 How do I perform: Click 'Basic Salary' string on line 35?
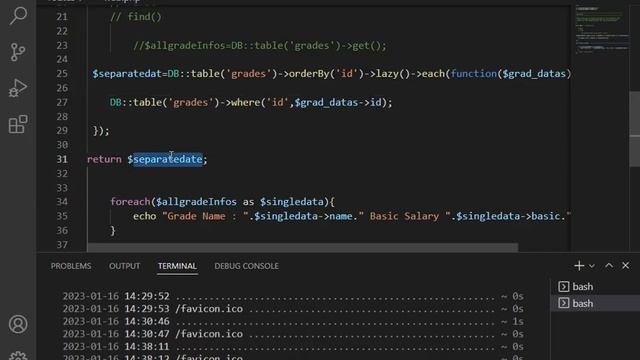(404, 216)
